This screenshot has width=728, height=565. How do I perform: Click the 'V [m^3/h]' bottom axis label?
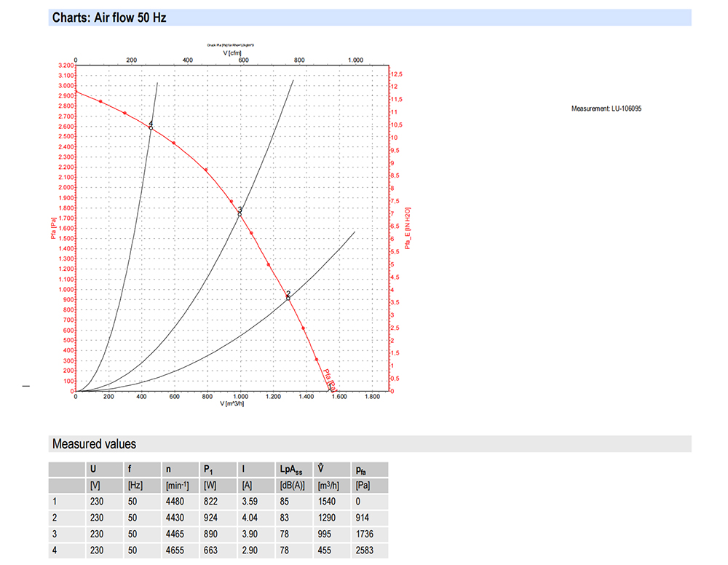[x=232, y=403]
